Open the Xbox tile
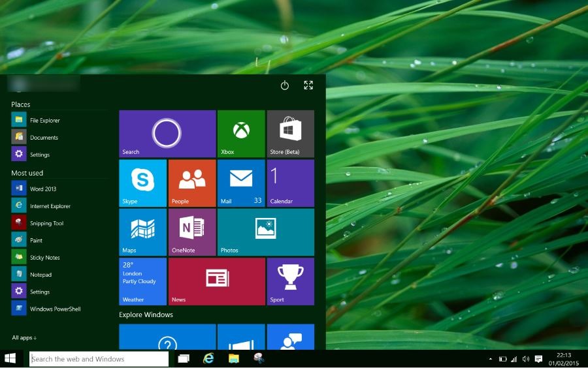Viewport: 588px width, 368px height. [241, 134]
